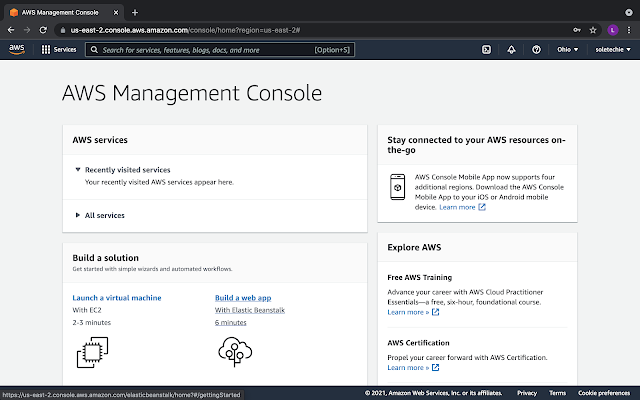Click the external link icon under Free AWS Training
This screenshot has height=400, width=640.
click(436, 312)
